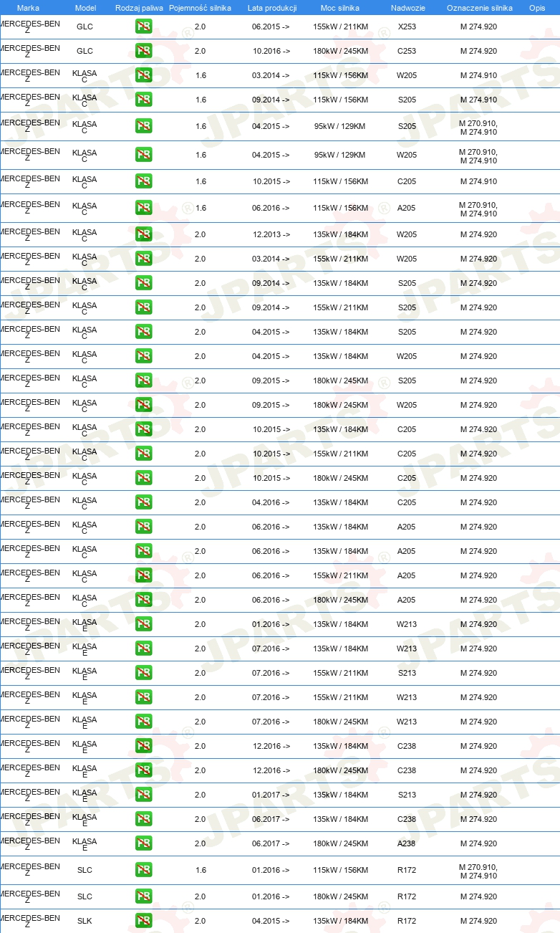Select the A238 body code cell
Screen dimensions: 560x933
pos(407,844)
